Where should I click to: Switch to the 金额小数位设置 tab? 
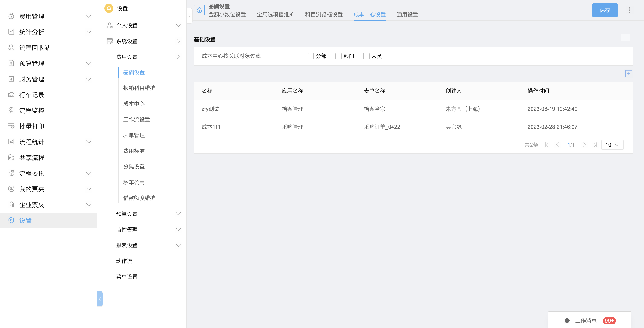tap(227, 15)
